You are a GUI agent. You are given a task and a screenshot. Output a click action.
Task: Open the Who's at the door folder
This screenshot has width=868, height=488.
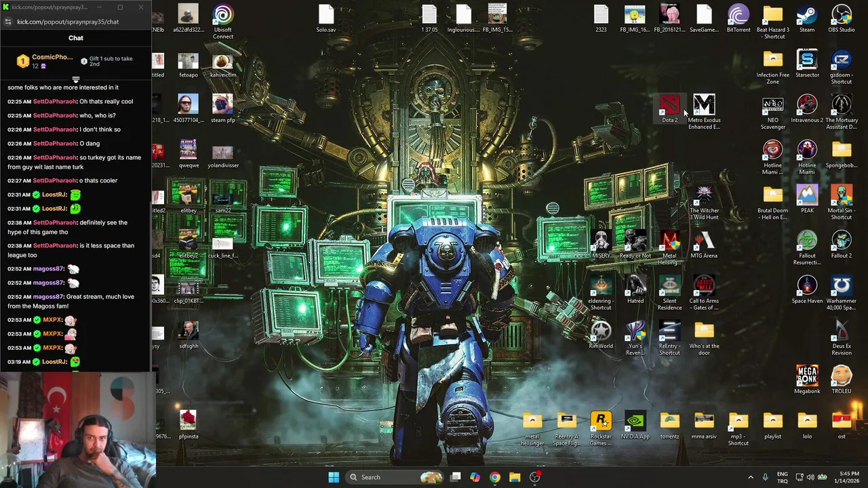coord(704,338)
